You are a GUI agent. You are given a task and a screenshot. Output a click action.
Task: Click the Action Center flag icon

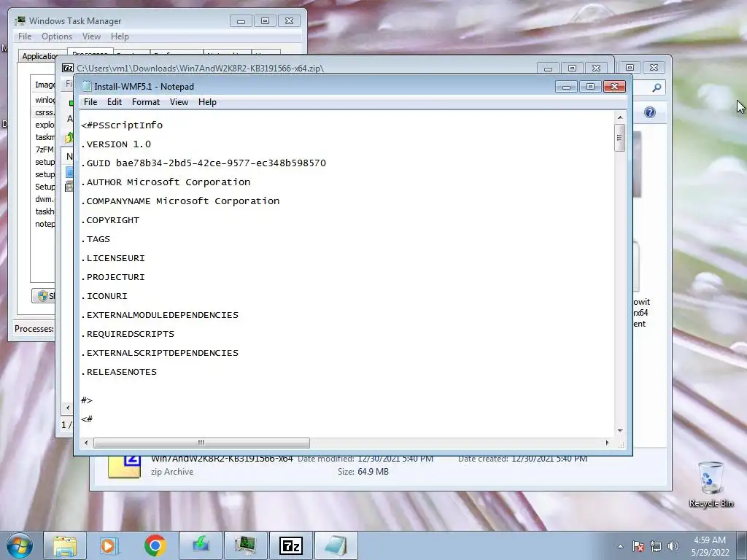tap(638, 546)
